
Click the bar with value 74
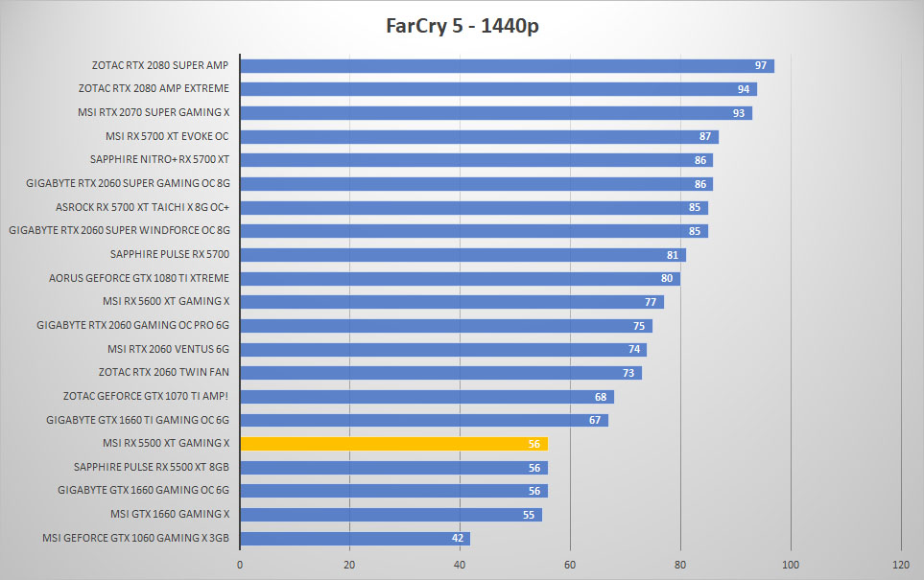pyautogui.click(x=443, y=350)
